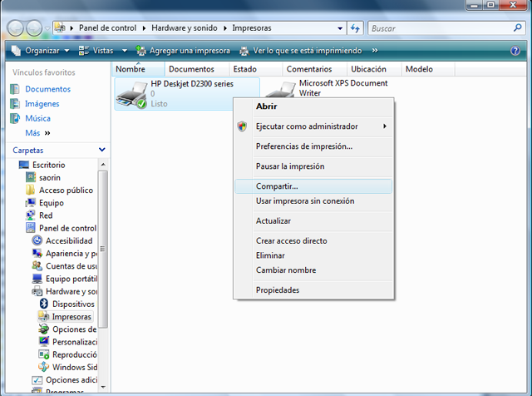Open the Música favorite link

coord(37,119)
